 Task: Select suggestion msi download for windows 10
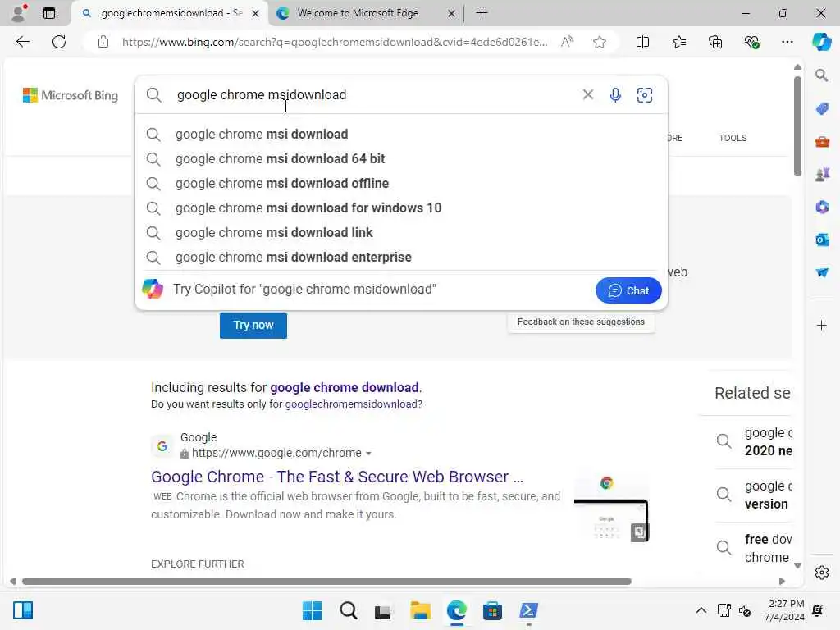pos(400,208)
